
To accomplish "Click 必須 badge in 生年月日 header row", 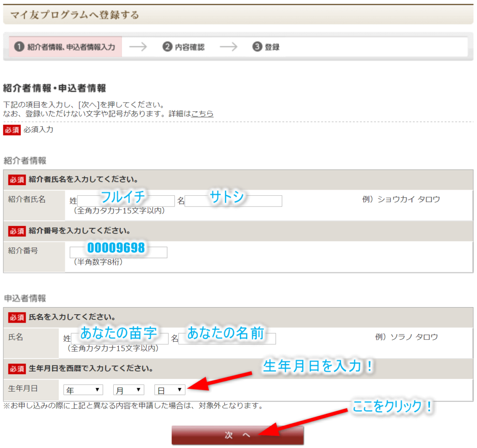I will point(17,369).
